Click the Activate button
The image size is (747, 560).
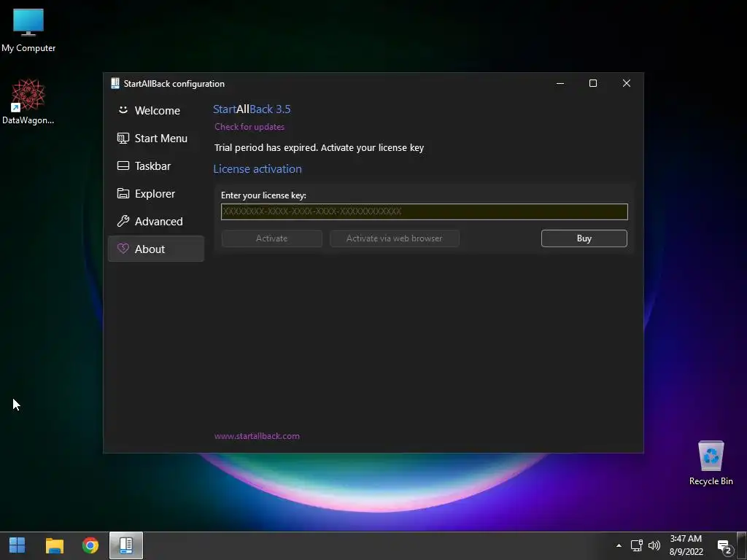pos(271,238)
